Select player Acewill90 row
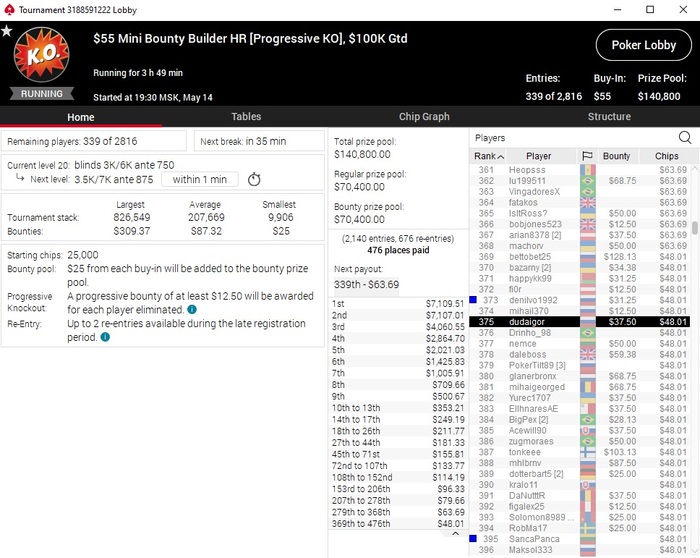Image resolution: width=700 pixels, height=558 pixels. point(579,430)
